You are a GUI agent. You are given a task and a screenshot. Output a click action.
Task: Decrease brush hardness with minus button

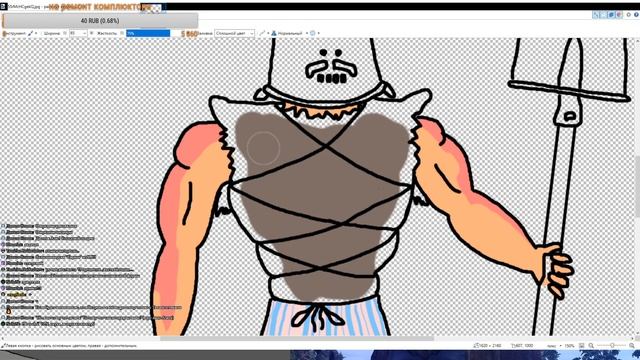point(122,33)
